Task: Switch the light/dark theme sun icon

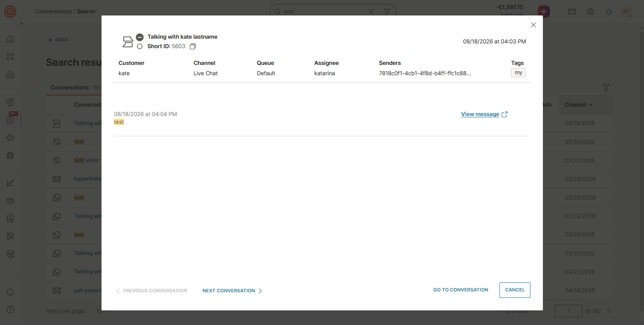Action: 609,12
